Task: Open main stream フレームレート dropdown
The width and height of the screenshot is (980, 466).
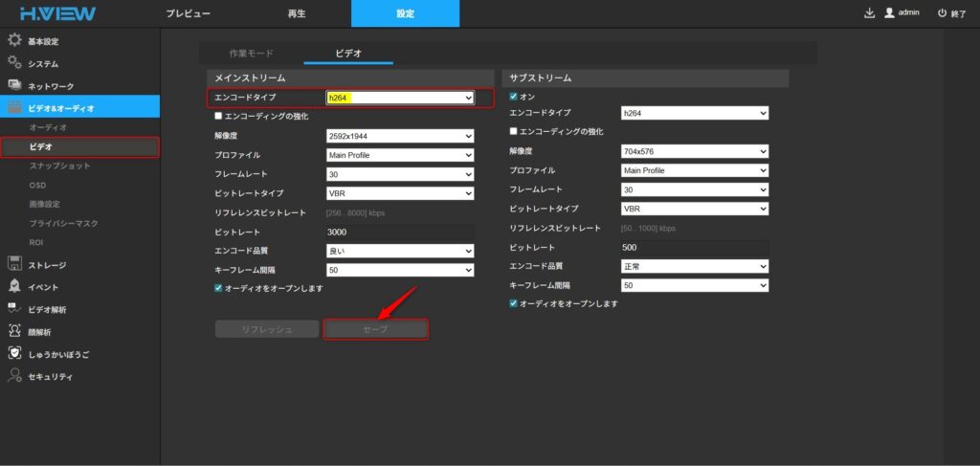Action: (400, 174)
